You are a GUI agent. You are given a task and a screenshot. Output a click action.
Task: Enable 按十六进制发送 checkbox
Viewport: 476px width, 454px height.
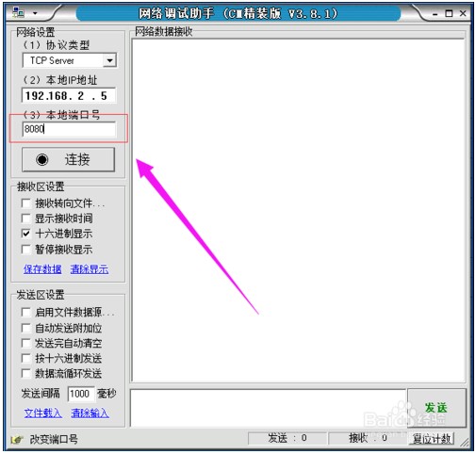click(x=26, y=358)
